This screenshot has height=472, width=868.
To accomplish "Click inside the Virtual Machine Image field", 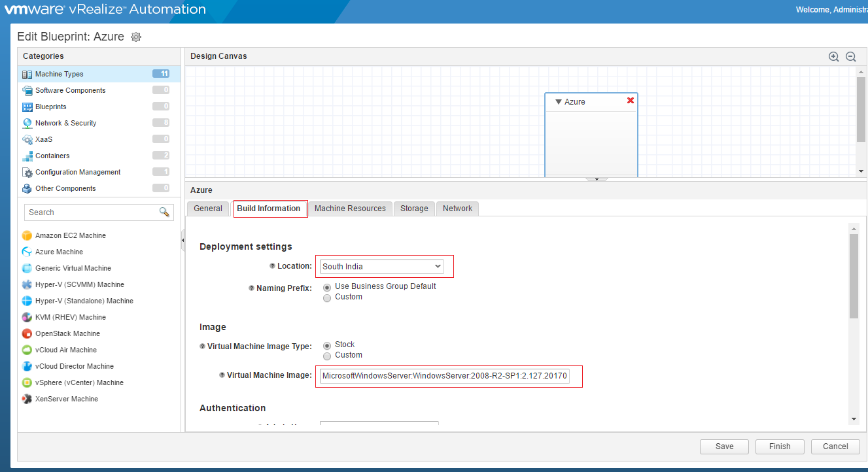I will pos(447,376).
